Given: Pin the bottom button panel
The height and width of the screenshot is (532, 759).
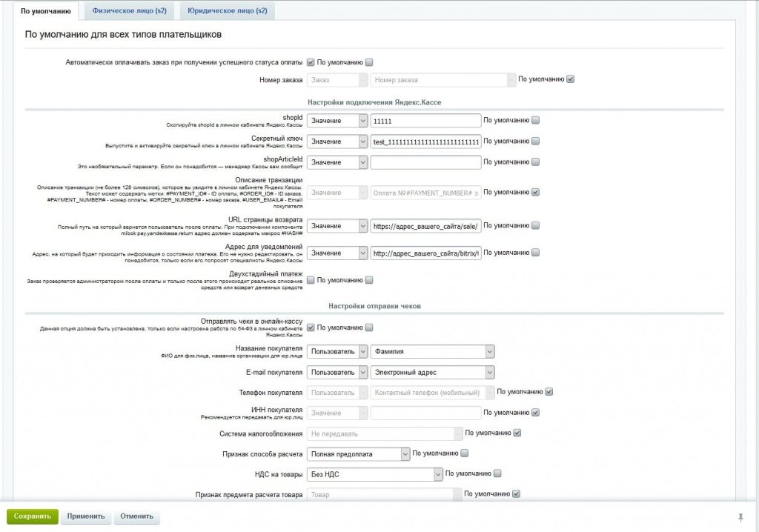Looking at the screenshot, I should tap(740, 517).
